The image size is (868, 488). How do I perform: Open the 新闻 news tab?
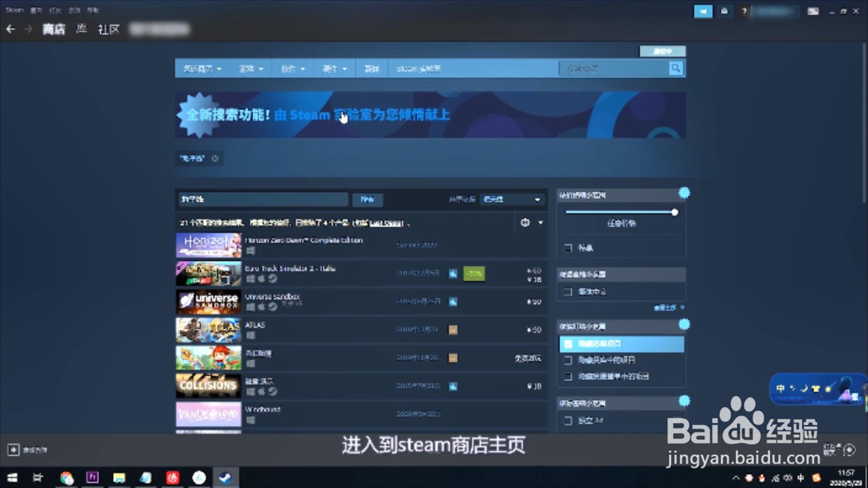click(372, 69)
